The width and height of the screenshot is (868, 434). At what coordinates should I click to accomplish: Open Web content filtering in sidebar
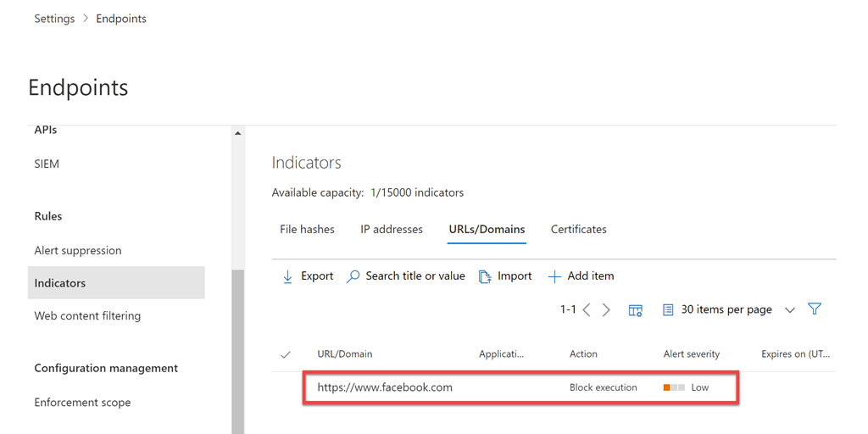tap(87, 316)
